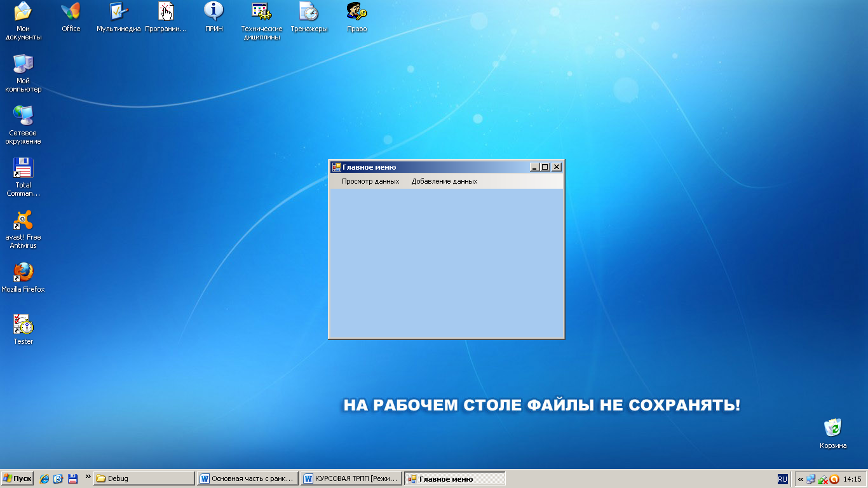Select the Технические дициплины desktop icon
Viewport: 868px width, 488px height.
(262, 21)
